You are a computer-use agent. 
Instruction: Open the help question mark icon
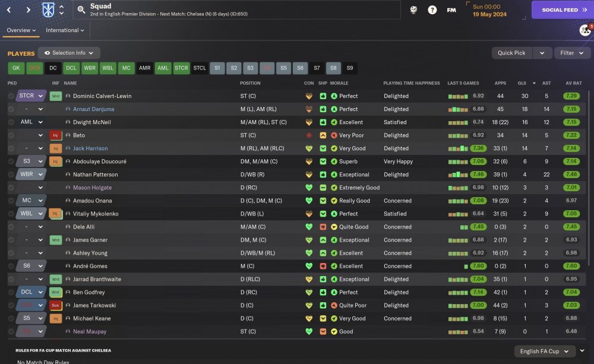coord(432,10)
